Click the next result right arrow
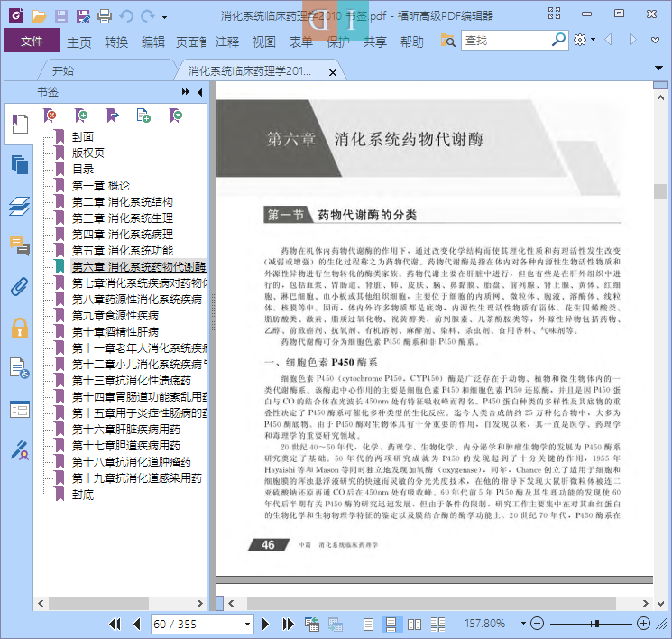The height and width of the screenshot is (639, 672). pyautogui.click(x=632, y=40)
